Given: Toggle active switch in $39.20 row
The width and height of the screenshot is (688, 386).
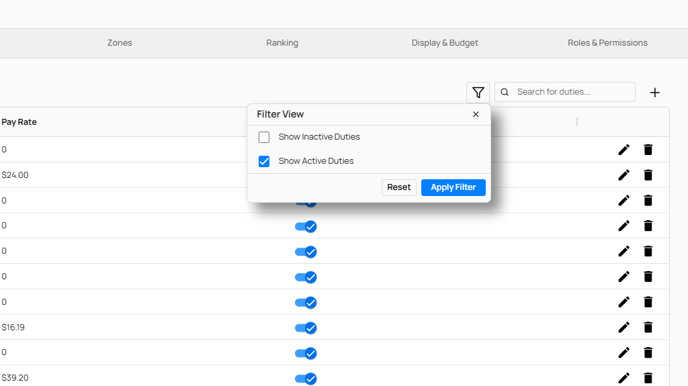Looking at the screenshot, I should point(306,379).
